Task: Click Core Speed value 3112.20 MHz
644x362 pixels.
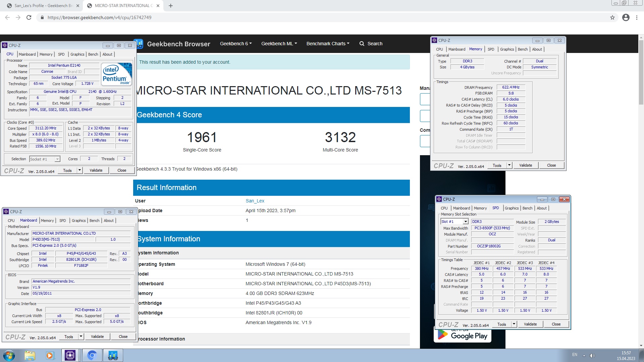Action: [x=46, y=128]
